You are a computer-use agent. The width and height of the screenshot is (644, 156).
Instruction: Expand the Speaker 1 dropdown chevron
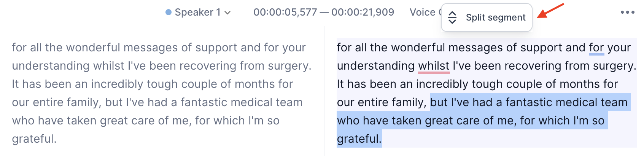(227, 13)
